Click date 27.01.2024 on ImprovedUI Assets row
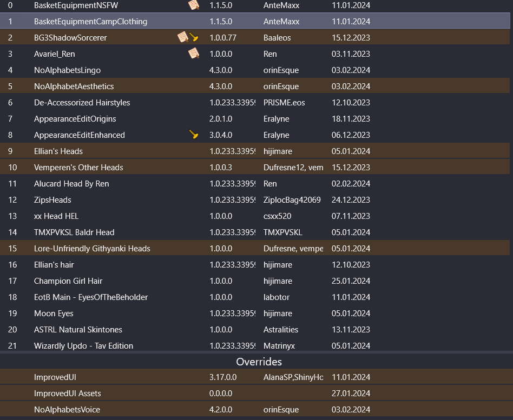 pyautogui.click(x=351, y=394)
